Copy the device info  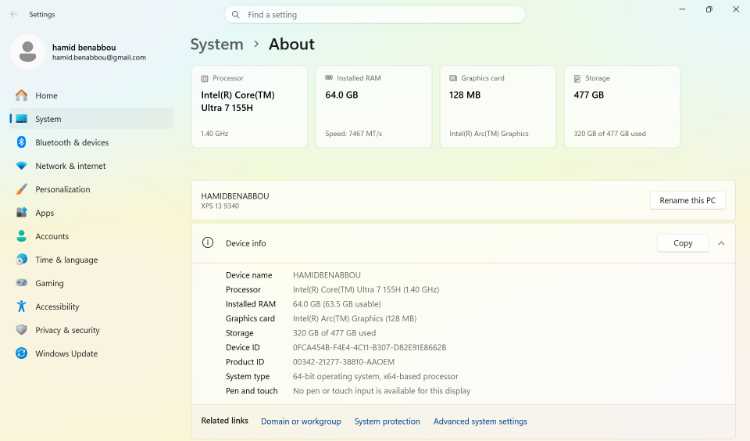click(x=683, y=243)
